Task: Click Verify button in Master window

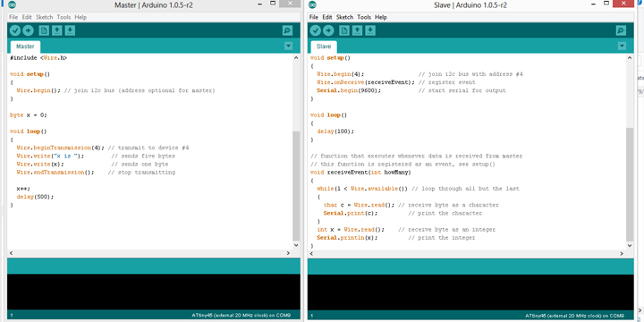Action: click(15, 30)
